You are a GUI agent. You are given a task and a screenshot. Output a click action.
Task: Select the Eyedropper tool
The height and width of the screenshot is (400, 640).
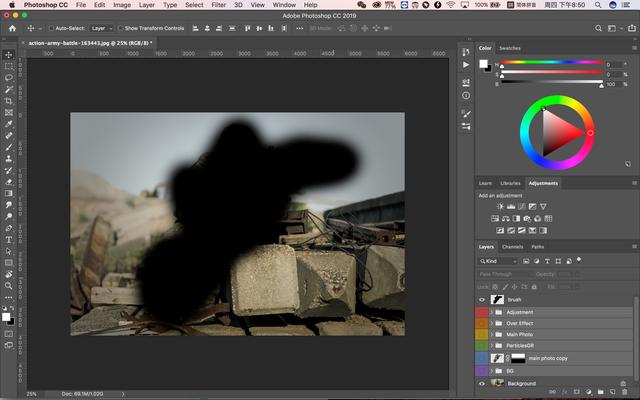[x=9, y=124]
